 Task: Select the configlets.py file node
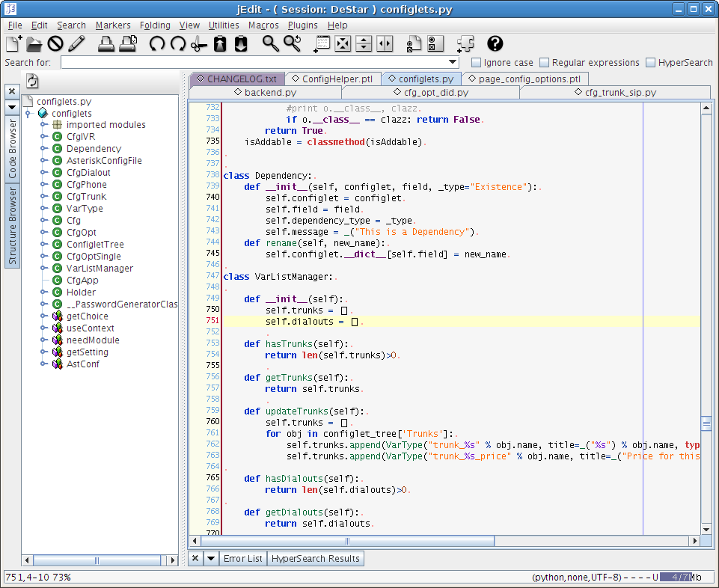pos(64,101)
